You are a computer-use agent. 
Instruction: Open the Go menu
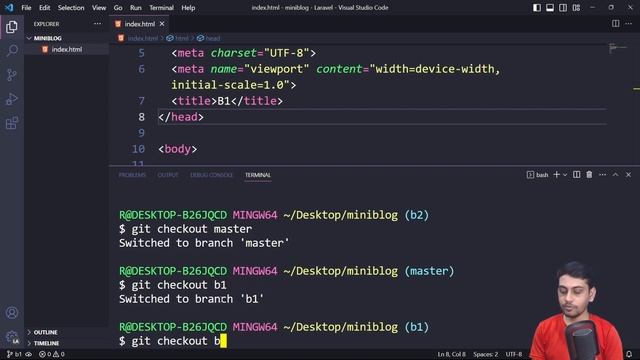click(x=118, y=8)
